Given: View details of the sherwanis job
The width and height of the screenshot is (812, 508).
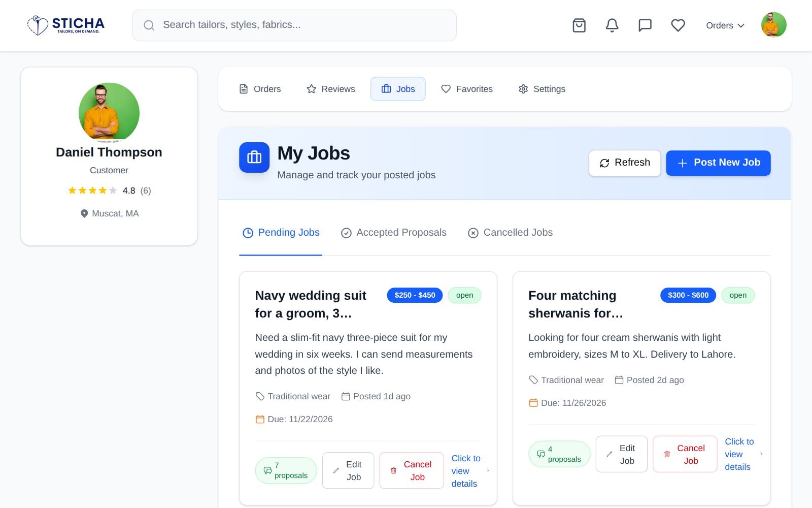Looking at the screenshot, I should click(744, 454).
